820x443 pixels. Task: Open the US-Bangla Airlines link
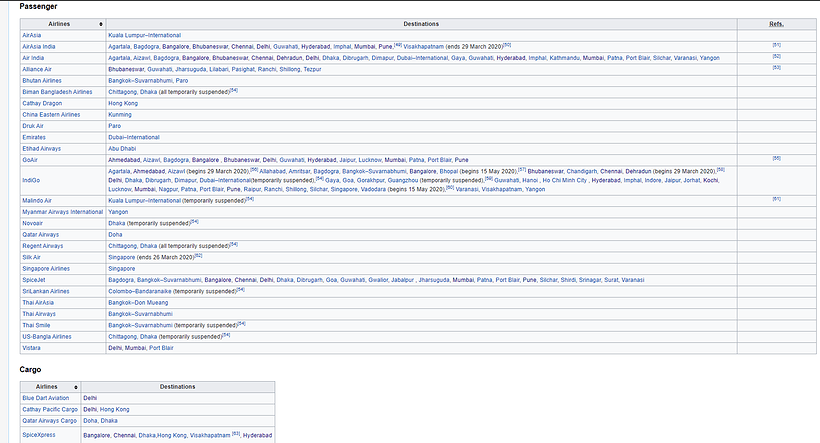coord(47,337)
